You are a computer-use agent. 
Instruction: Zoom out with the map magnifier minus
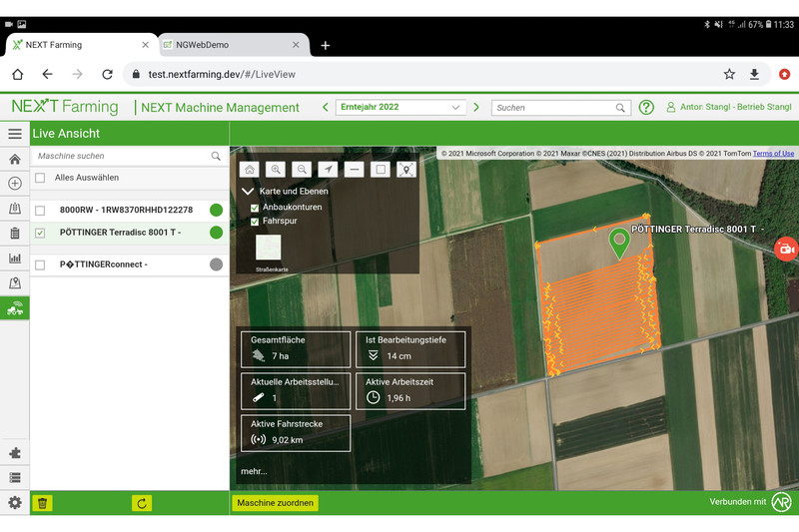tap(302, 169)
